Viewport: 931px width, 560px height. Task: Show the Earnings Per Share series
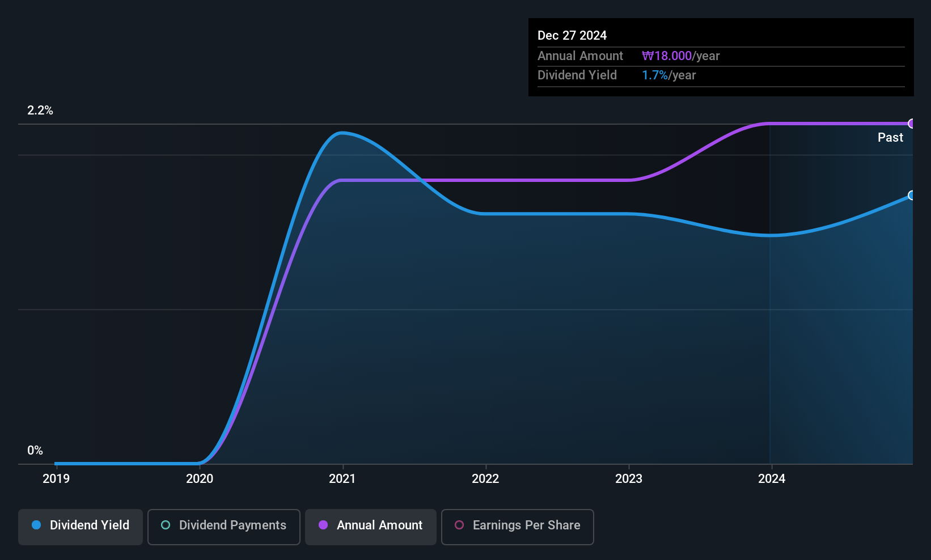[x=517, y=527]
